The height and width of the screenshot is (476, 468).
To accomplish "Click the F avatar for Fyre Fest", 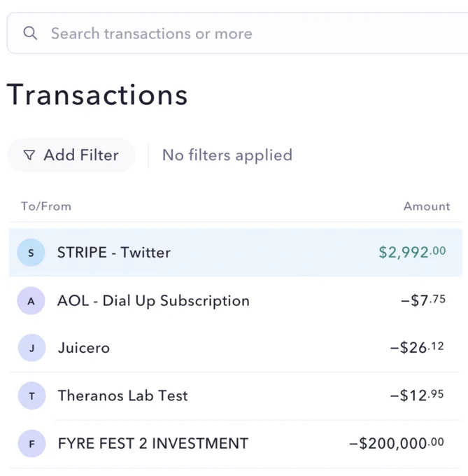I will (x=31, y=444).
